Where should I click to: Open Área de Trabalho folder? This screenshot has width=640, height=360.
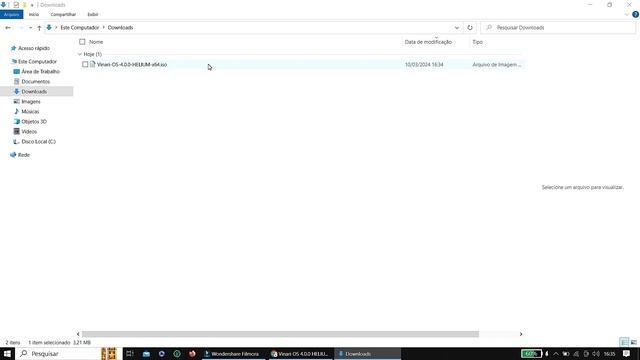coord(40,71)
